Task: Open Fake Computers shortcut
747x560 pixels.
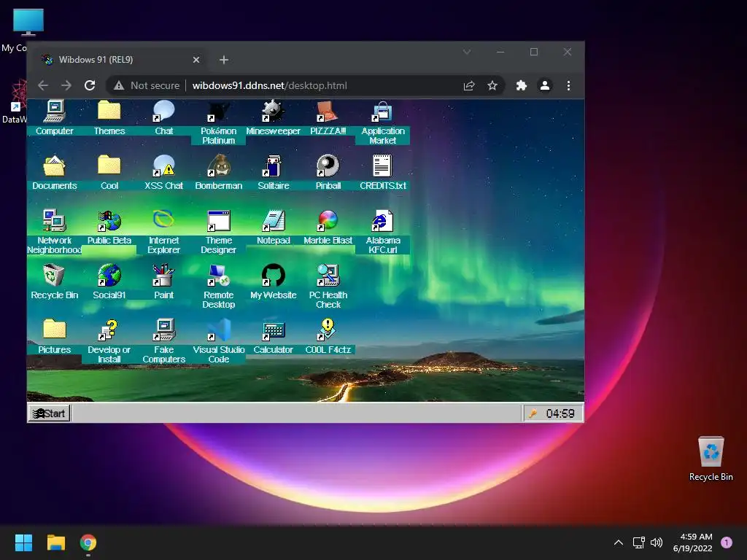Action: pyautogui.click(x=164, y=341)
